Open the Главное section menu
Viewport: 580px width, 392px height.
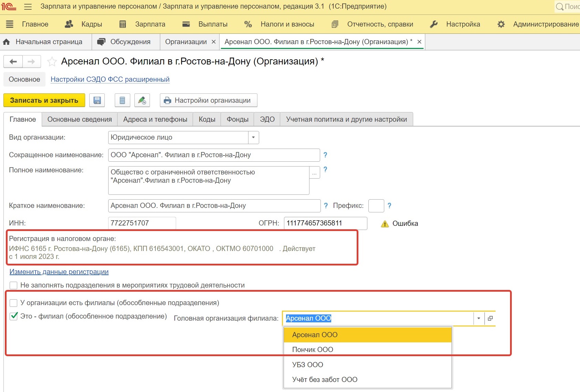pos(35,24)
